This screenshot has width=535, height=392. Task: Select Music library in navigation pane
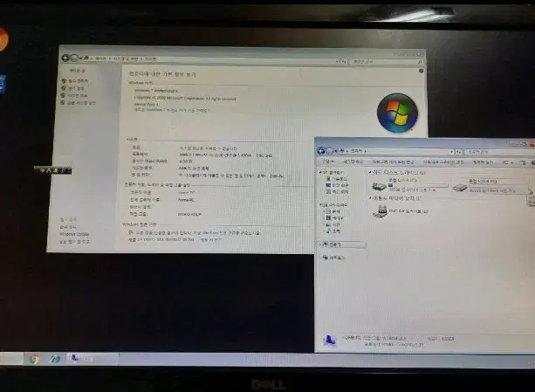pos(333,231)
